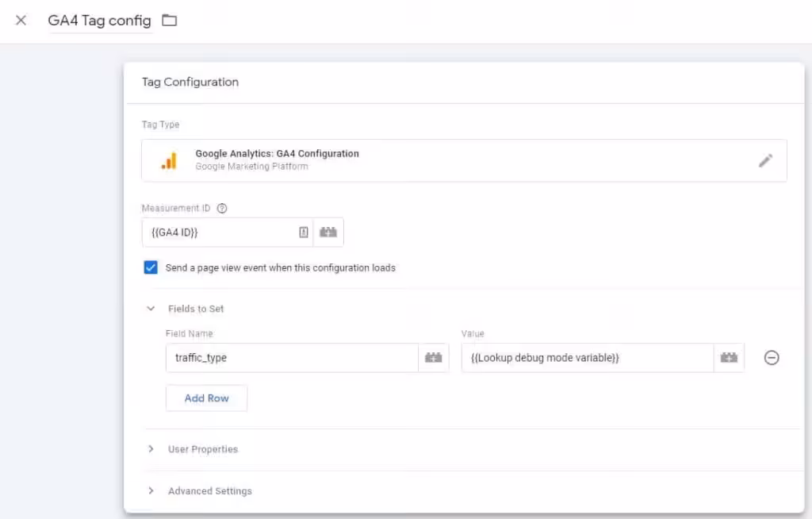
Task: Click the Measurement ID help question mark
Action: click(x=222, y=209)
